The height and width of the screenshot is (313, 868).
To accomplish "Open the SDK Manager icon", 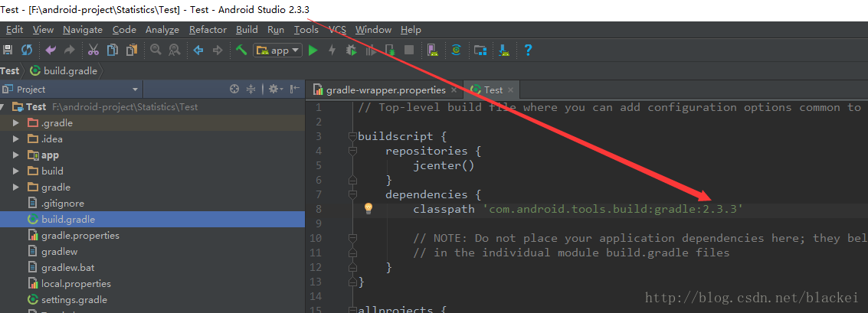I will point(504,51).
